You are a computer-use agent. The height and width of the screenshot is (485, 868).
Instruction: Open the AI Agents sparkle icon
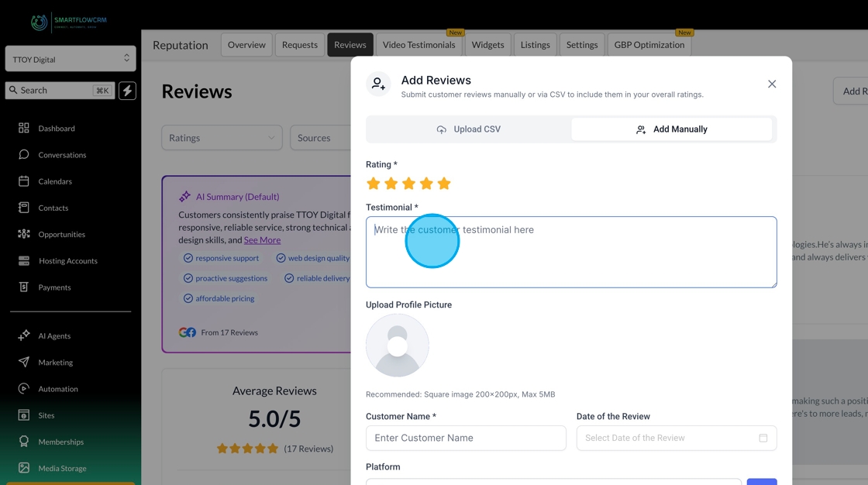pos(23,335)
